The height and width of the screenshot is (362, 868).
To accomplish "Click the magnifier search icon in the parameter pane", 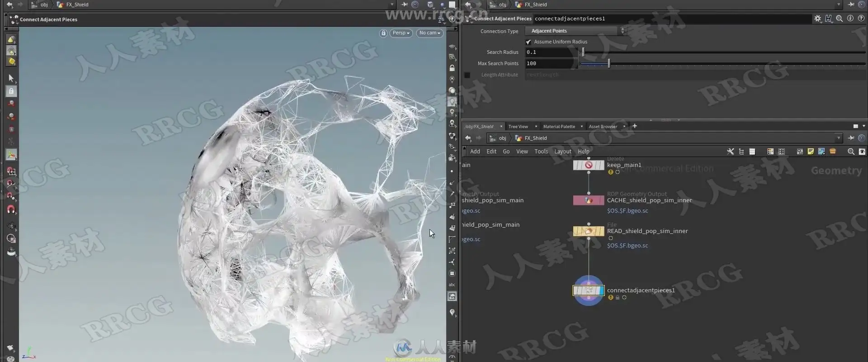I will point(839,19).
